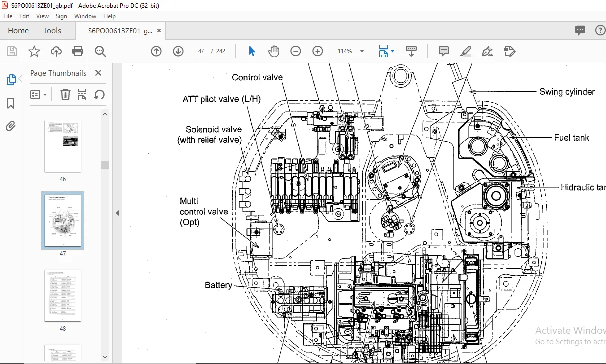Screen dimensions: 606x364
Task: Open the help question mark icon
Action: [600, 30]
